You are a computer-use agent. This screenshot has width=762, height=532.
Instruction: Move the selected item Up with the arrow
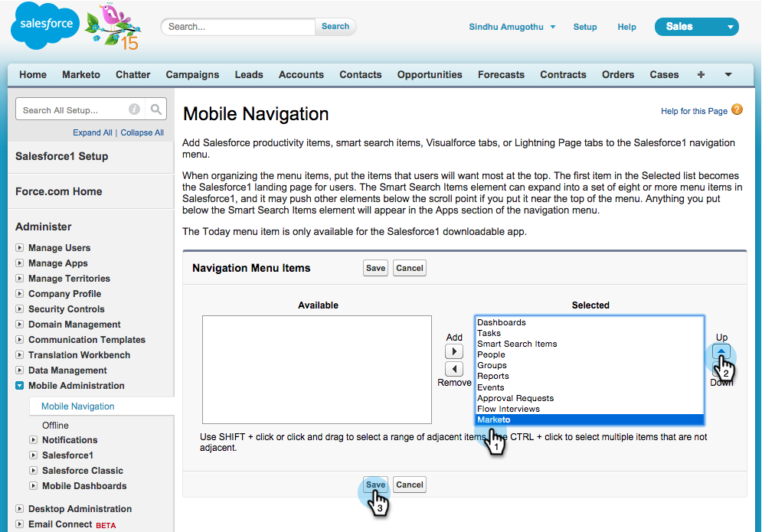tap(721, 351)
